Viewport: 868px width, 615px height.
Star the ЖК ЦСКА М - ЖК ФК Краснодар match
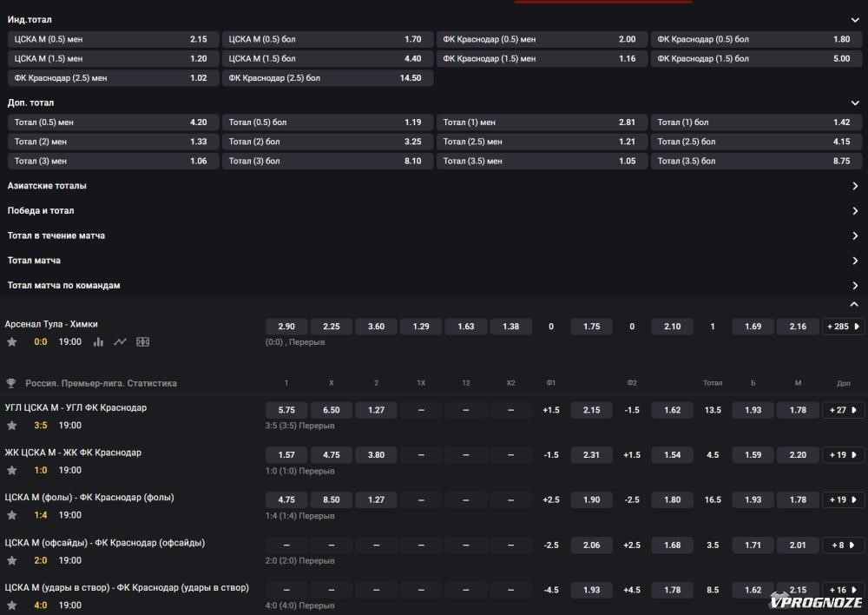pos(11,471)
